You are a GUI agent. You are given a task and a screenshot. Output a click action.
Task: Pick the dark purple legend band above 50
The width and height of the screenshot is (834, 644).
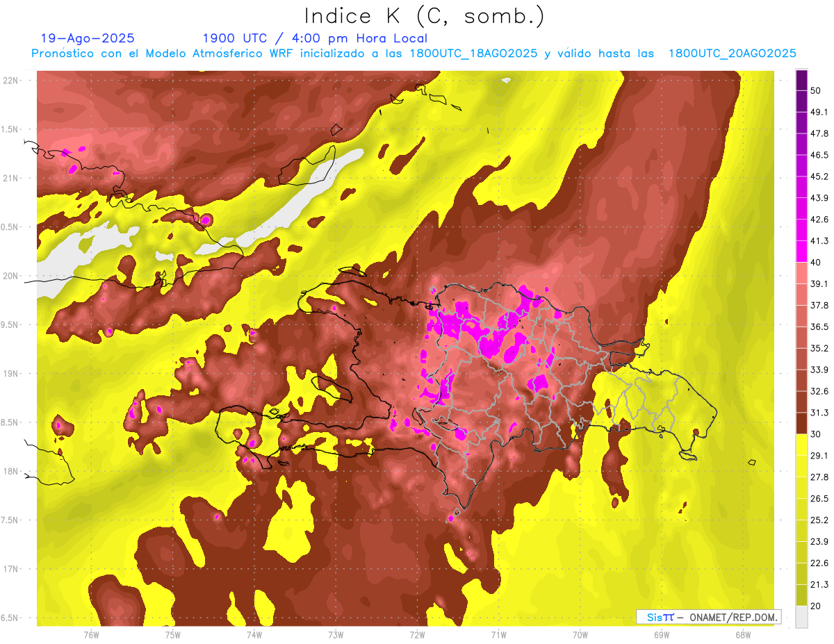pyautogui.click(x=802, y=81)
